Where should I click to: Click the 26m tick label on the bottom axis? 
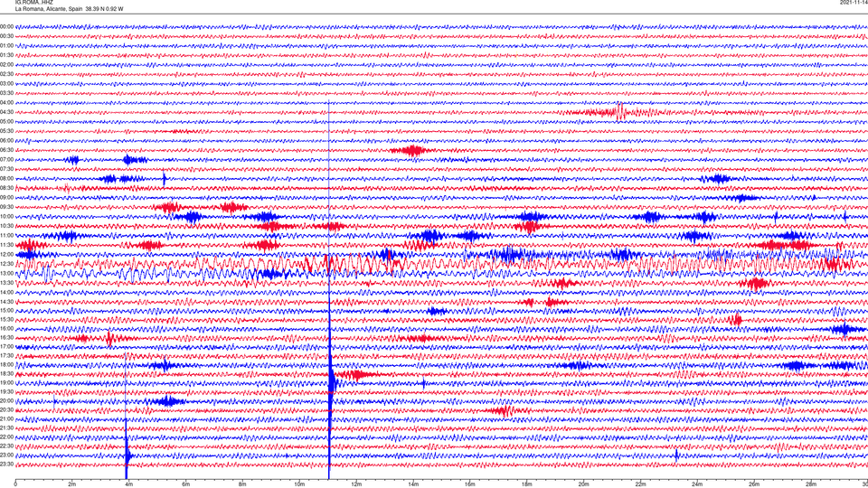tap(754, 484)
